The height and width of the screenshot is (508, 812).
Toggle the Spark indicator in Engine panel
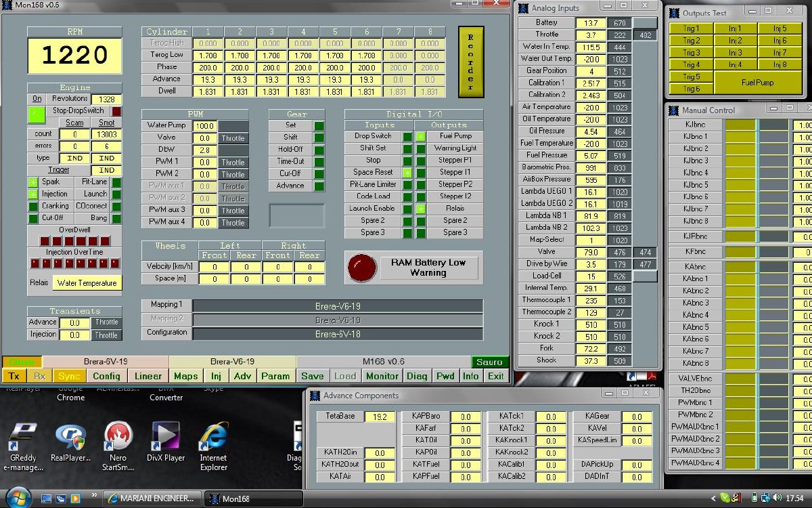33,182
